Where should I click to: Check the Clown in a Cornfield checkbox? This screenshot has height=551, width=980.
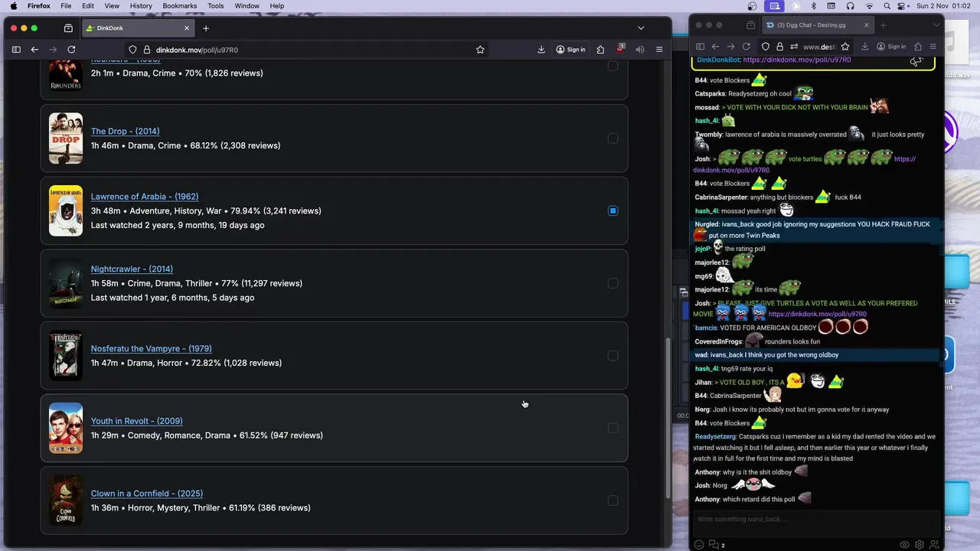(x=612, y=500)
